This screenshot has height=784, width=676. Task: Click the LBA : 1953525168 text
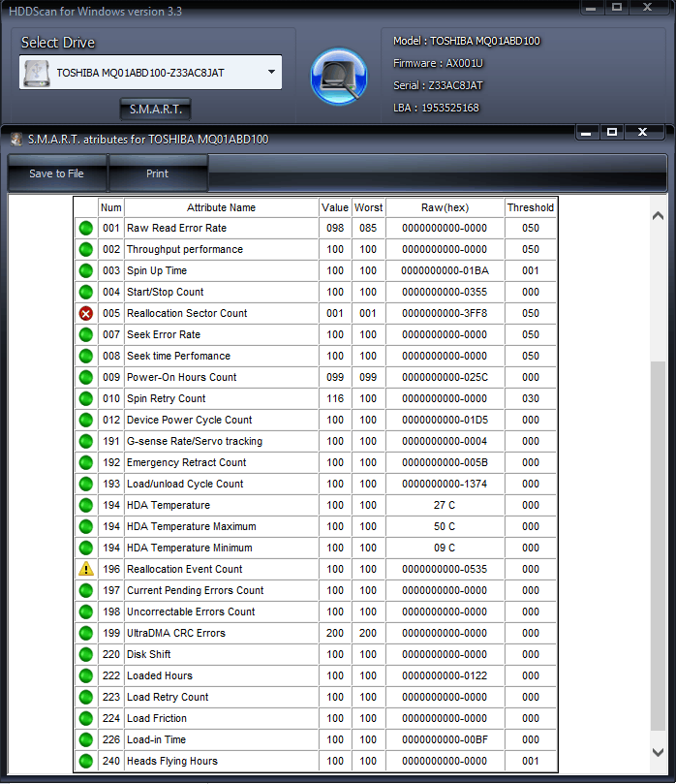(436, 108)
